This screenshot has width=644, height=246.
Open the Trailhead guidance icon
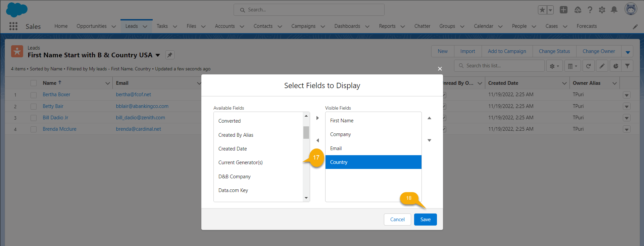pos(578,10)
